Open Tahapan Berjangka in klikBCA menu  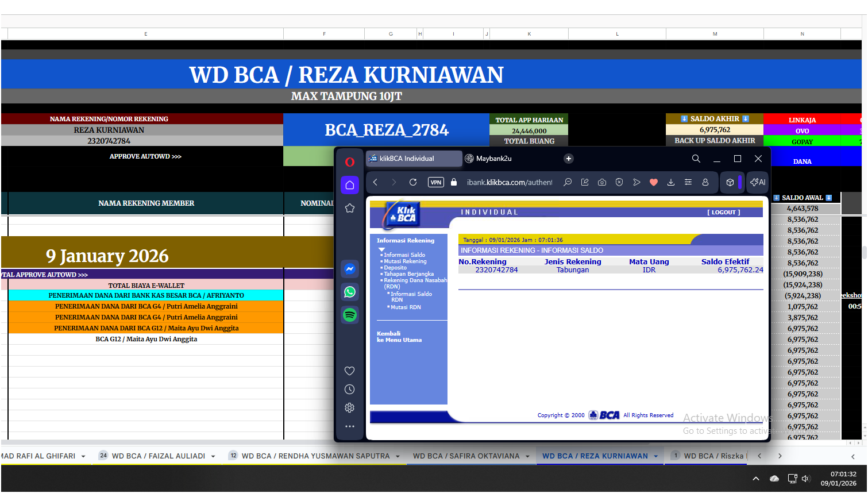409,274
